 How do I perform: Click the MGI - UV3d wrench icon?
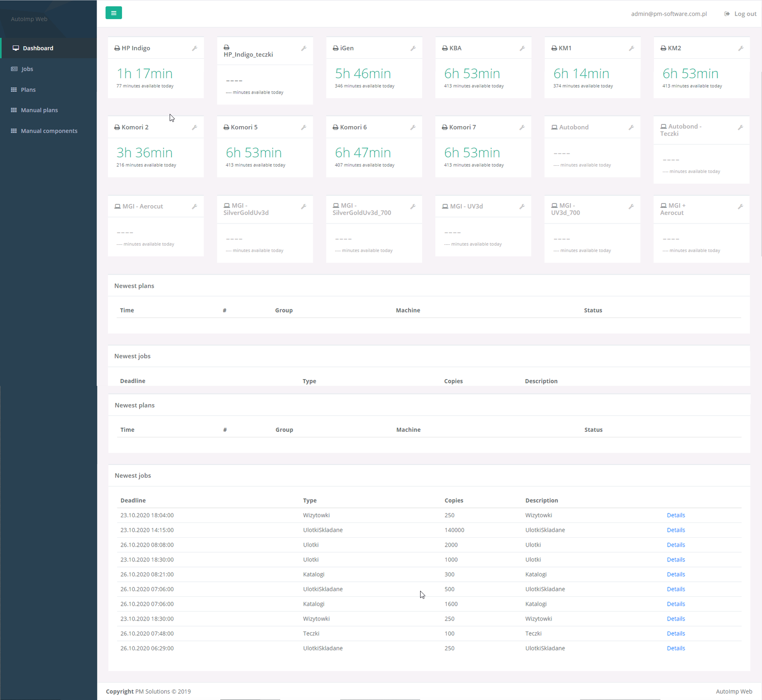[522, 207]
